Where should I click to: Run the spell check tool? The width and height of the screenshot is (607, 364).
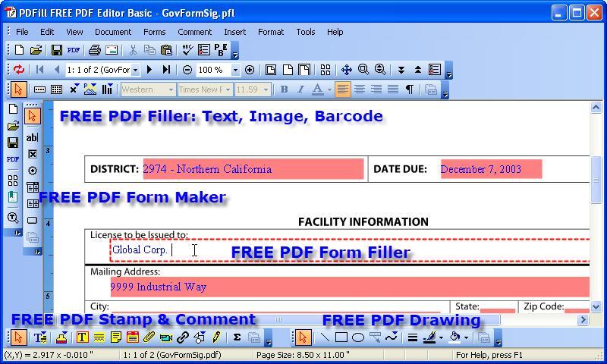pos(187,49)
